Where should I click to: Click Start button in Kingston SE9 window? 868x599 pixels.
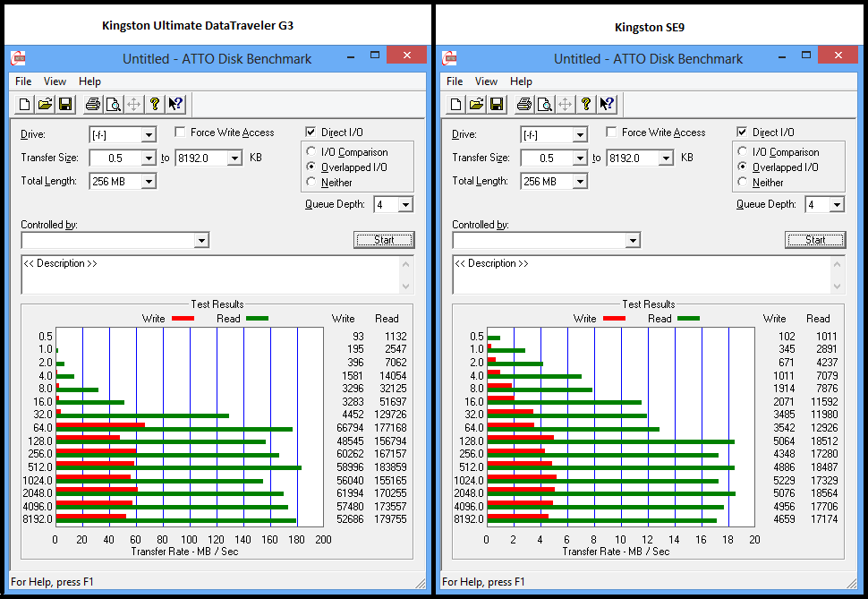(x=815, y=240)
